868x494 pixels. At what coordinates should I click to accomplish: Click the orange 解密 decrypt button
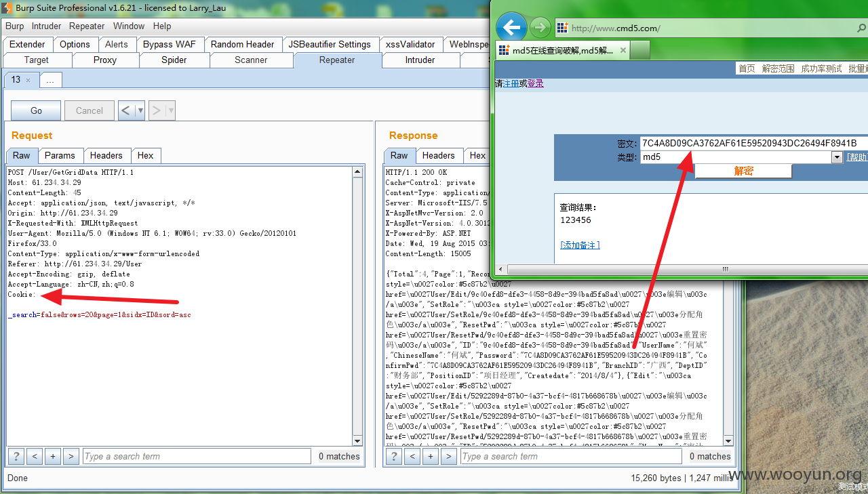tap(743, 171)
